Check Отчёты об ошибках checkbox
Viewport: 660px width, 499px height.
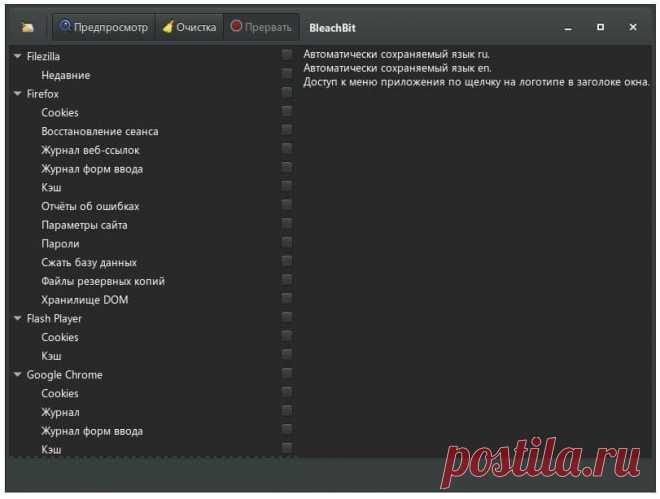[x=287, y=204]
